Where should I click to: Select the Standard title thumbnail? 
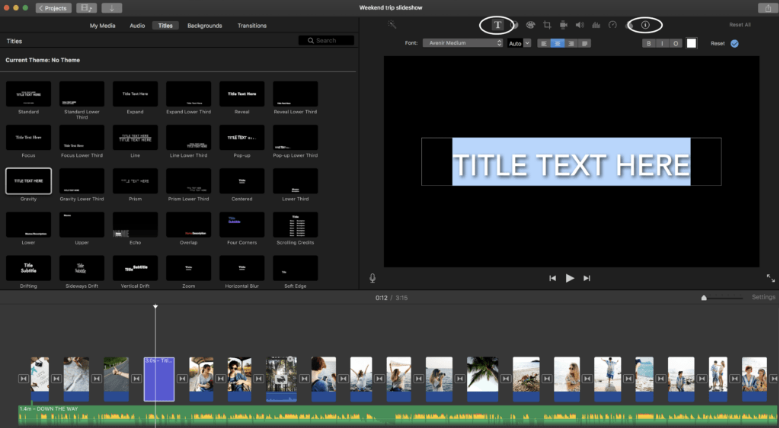click(28, 94)
